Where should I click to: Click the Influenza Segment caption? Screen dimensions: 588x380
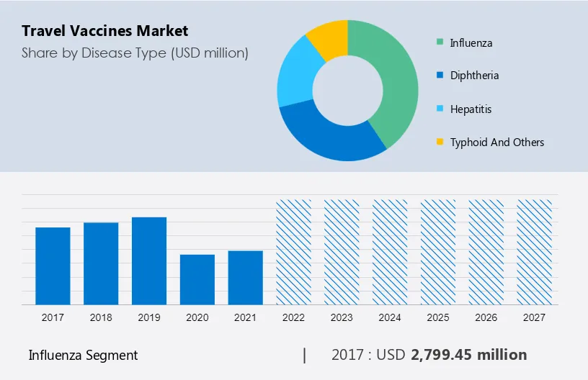click(x=84, y=356)
